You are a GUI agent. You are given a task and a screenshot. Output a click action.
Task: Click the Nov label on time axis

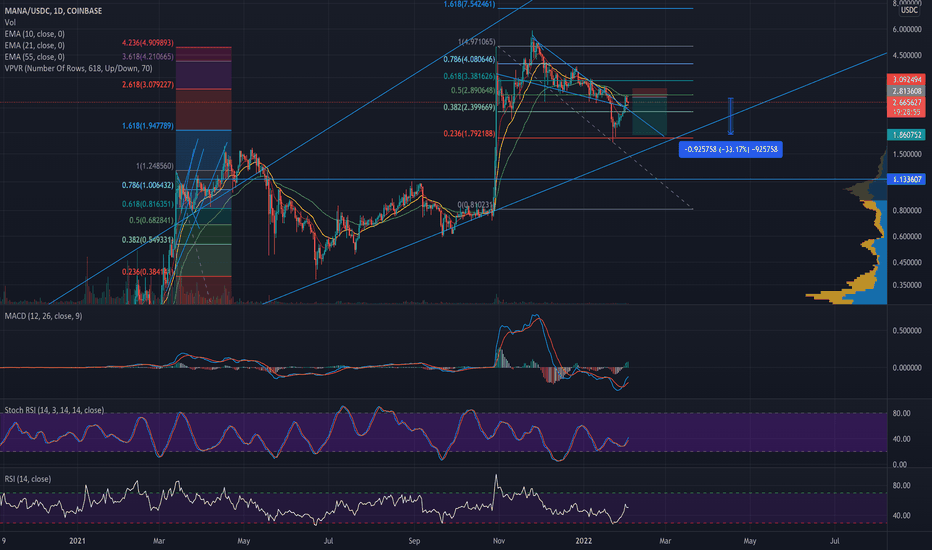[x=499, y=541]
